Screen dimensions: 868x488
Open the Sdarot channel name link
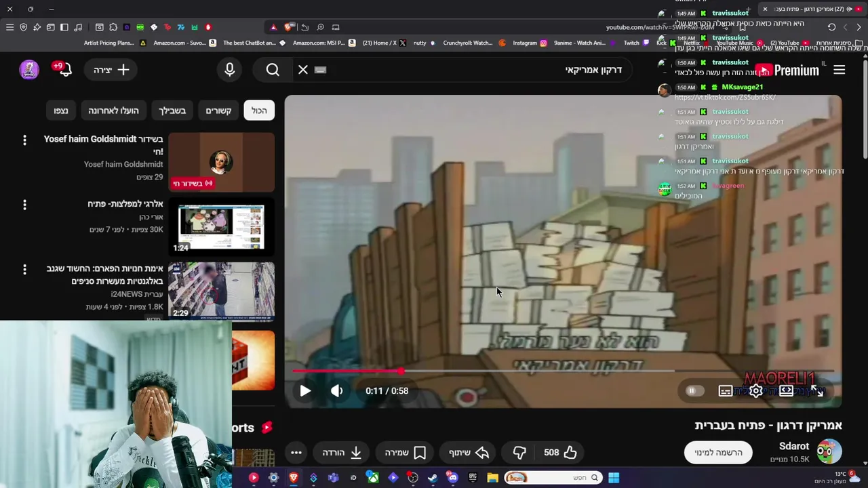[794, 446]
